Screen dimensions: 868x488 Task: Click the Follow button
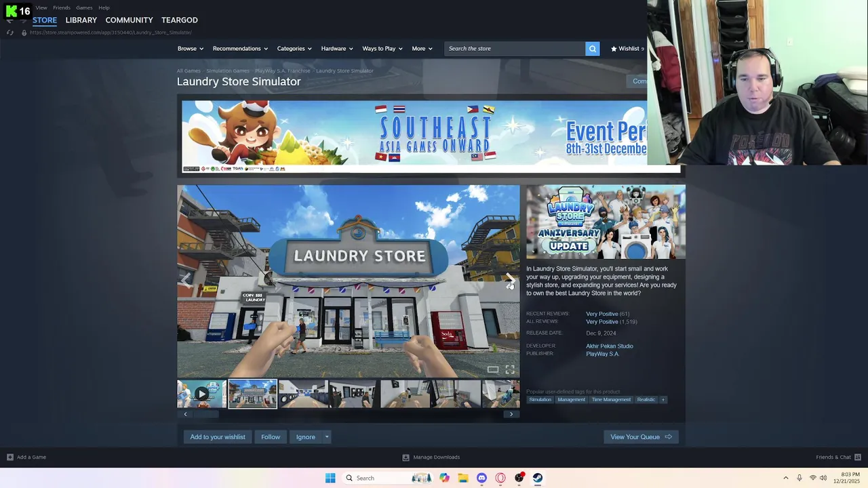coord(271,437)
